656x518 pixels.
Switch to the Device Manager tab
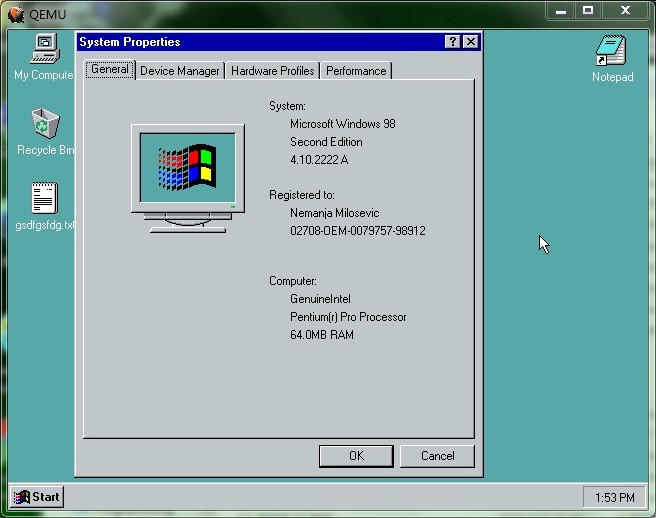tap(179, 71)
